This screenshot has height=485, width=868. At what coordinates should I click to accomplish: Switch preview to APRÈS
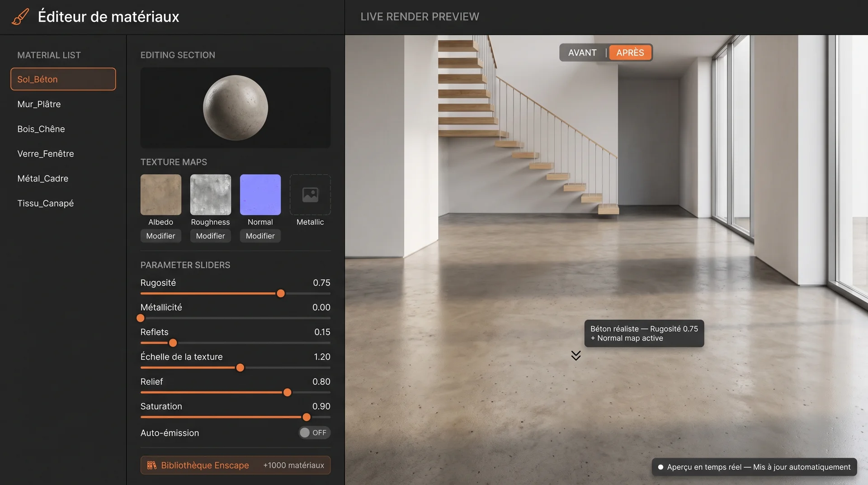(630, 52)
